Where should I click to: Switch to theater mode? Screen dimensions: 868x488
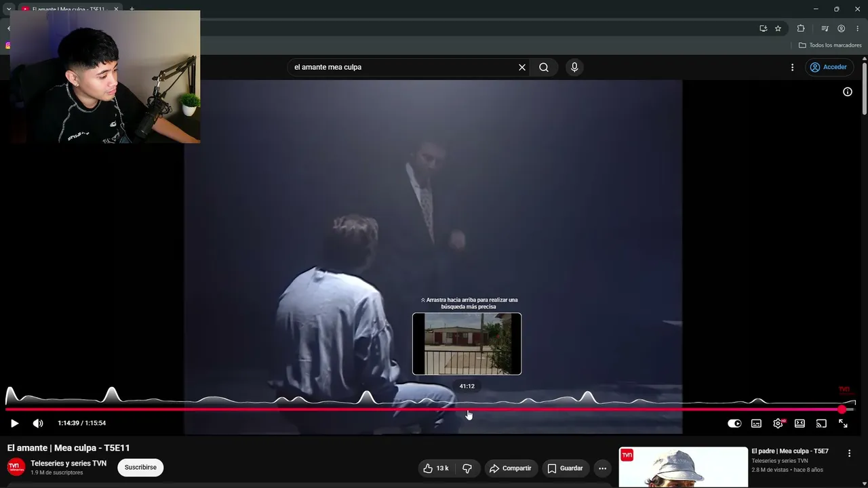(x=800, y=424)
